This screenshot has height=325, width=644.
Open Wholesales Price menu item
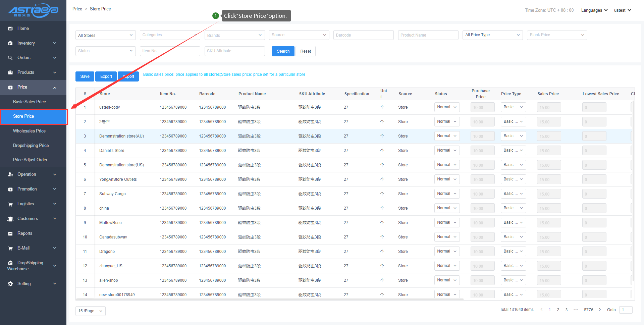[29, 131]
